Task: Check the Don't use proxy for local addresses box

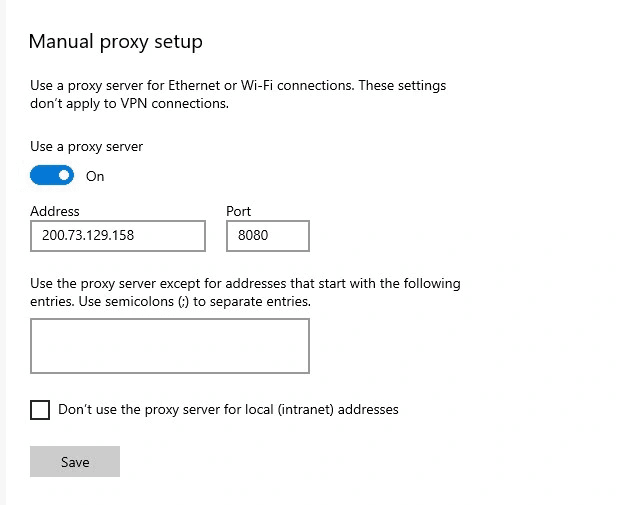Action: click(40, 410)
